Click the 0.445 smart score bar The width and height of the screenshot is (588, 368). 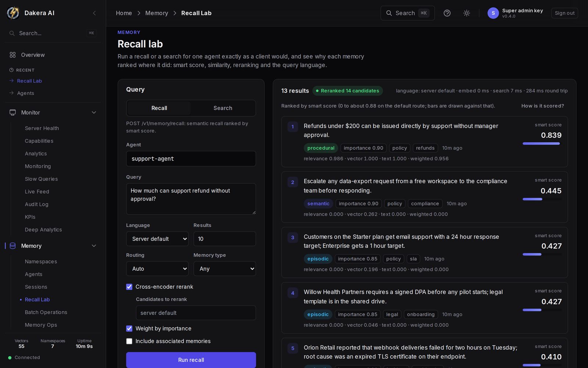[542, 199]
